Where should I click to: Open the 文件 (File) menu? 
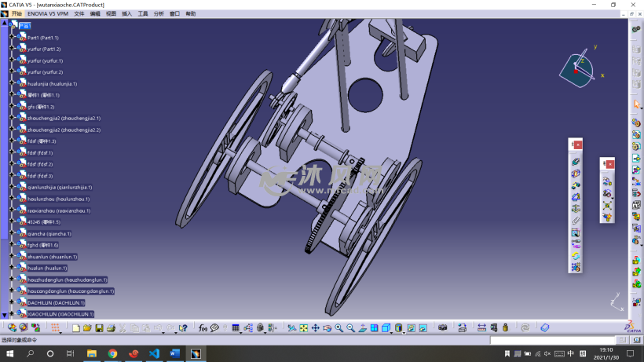pyautogui.click(x=79, y=13)
